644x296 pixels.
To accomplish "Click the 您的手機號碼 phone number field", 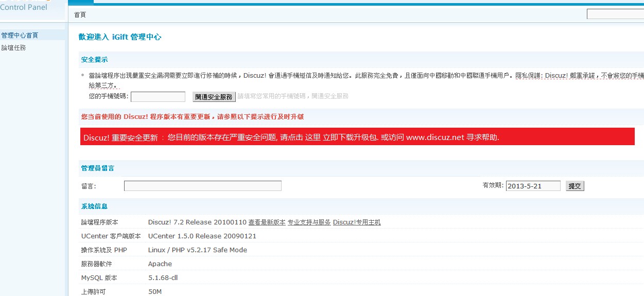I will pos(158,97).
